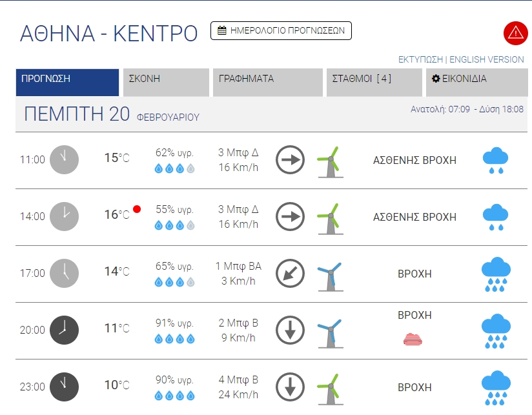Click the green wind turbine at 23:00
Screen dimensions: 532x415
pos(330,387)
